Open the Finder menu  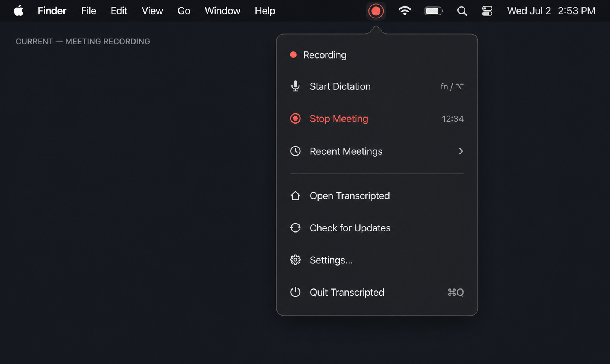click(52, 11)
